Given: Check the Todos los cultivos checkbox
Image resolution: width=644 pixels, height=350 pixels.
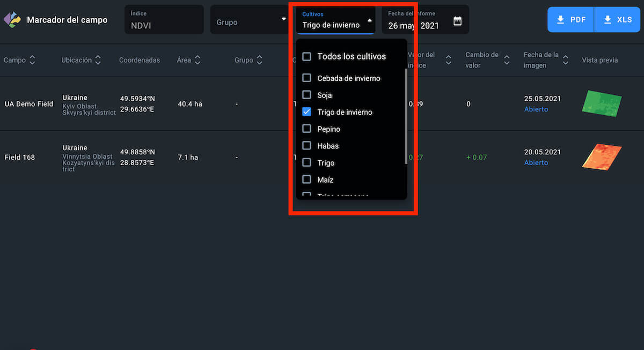Looking at the screenshot, I should [306, 56].
